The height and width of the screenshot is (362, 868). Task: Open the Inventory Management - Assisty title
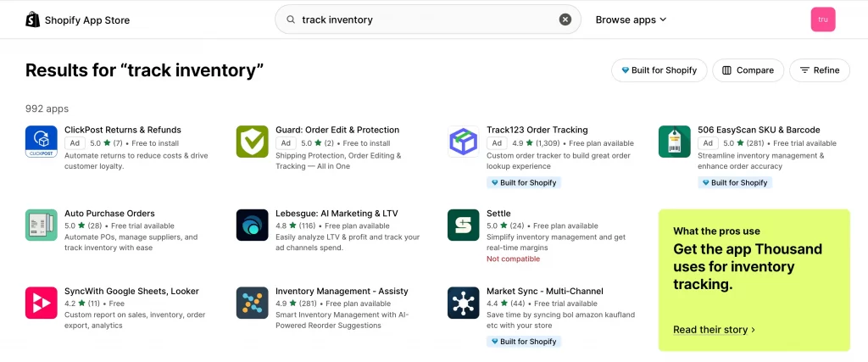point(342,291)
